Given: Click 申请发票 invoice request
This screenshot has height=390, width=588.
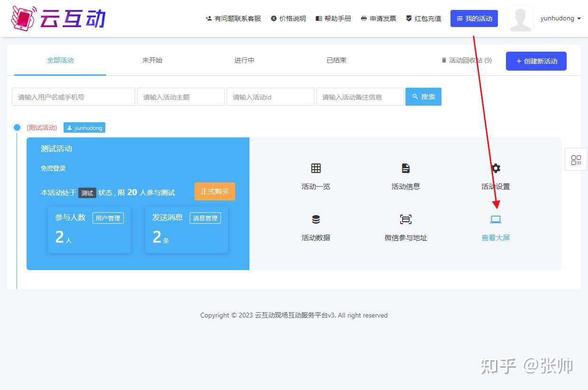Looking at the screenshot, I should [x=378, y=18].
